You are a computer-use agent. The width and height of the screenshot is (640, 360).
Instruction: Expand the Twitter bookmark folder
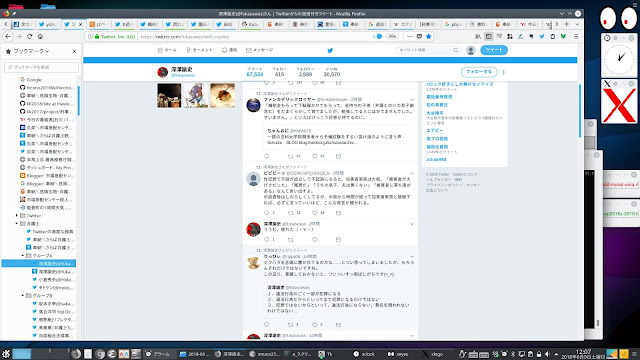pyautogui.click(x=17, y=216)
